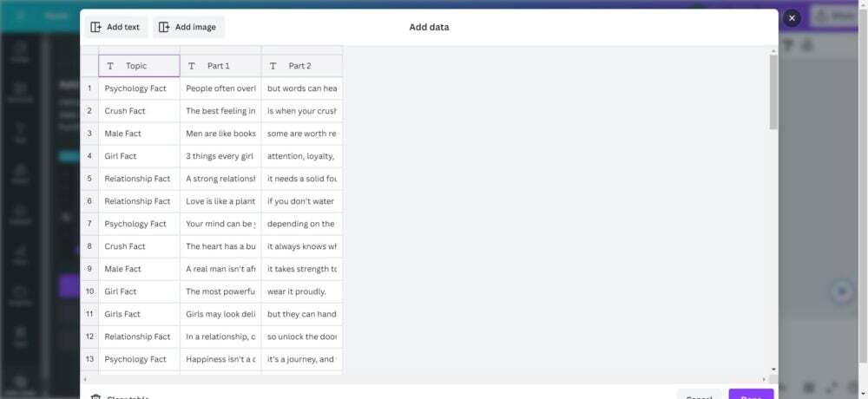Click the text type icon in Part 2 header
This screenshot has width=868, height=399.
(273, 66)
